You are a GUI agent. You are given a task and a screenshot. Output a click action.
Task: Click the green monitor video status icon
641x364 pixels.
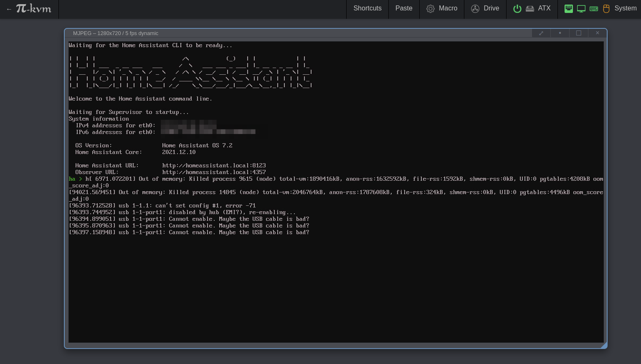point(581,8)
